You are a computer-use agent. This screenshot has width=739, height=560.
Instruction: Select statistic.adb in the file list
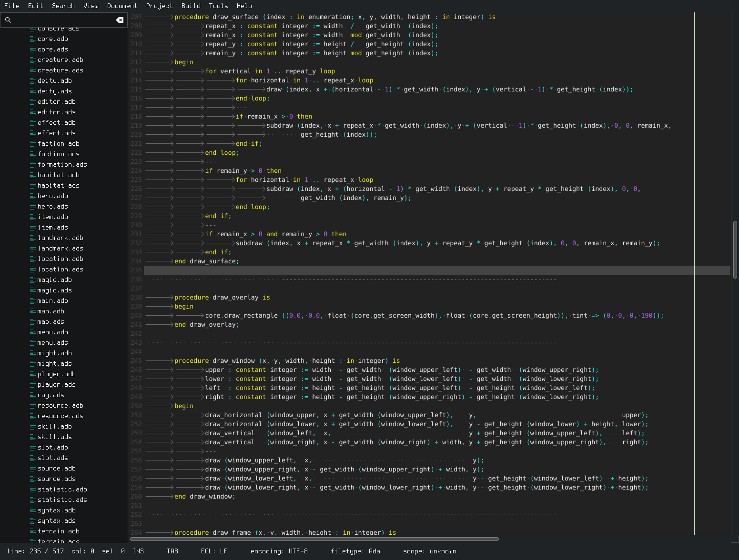click(62, 490)
